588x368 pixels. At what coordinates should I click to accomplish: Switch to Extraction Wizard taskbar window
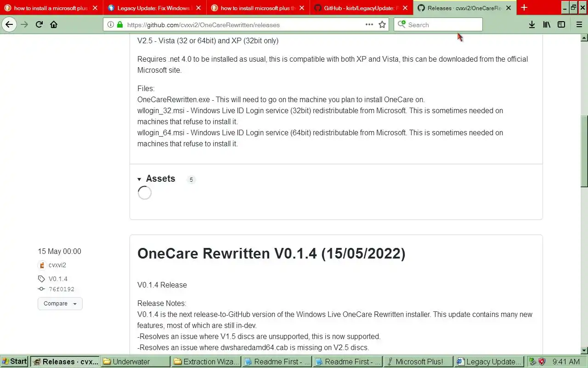(206, 362)
